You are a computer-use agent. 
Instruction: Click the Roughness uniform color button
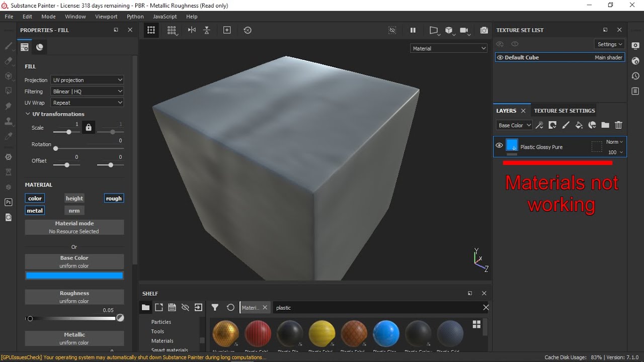[x=74, y=297]
